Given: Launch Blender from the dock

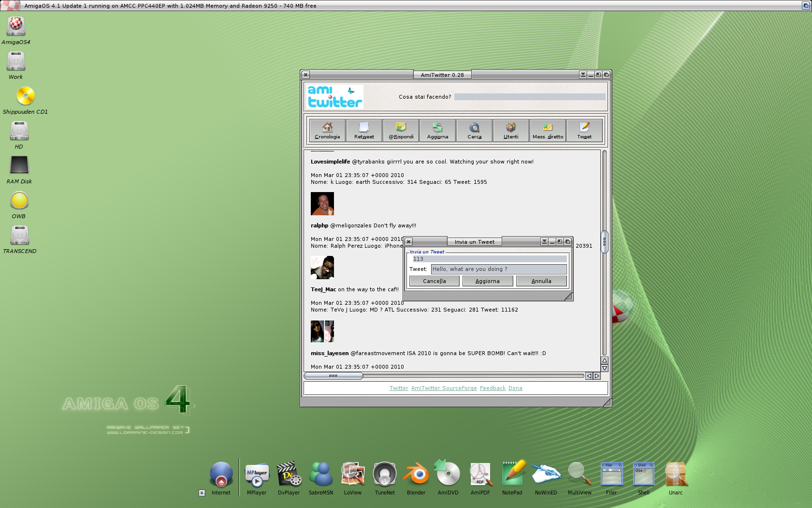Looking at the screenshot, I should [416, 475].
